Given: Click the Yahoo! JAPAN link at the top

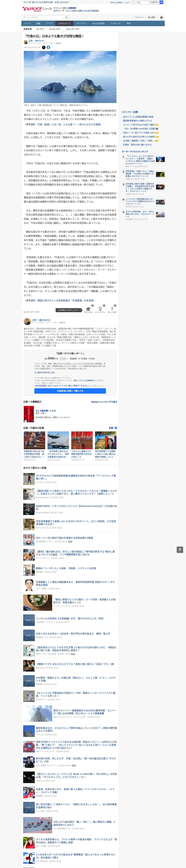Looking at the screenshot, I should 116,2.
